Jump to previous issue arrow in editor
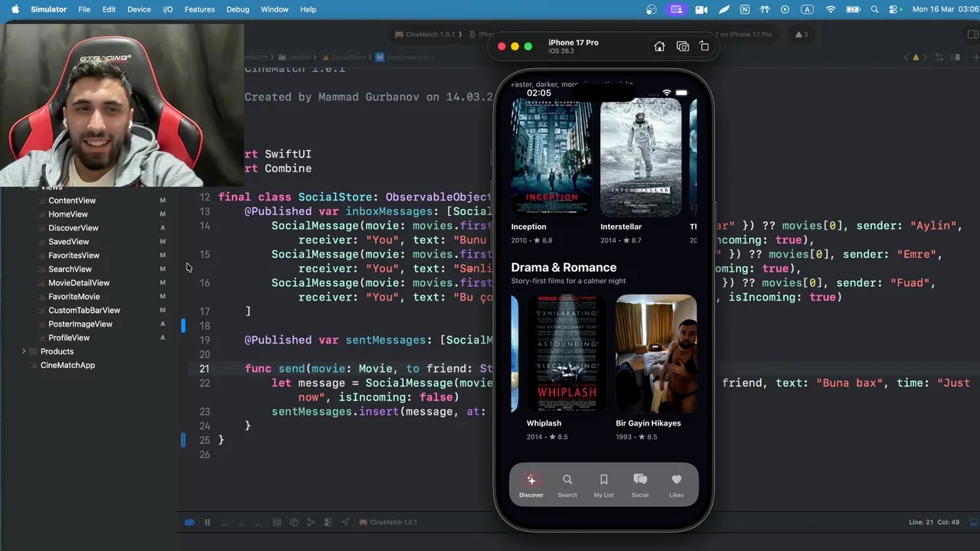This screenshot has width=980, height=551. point(906,57)
